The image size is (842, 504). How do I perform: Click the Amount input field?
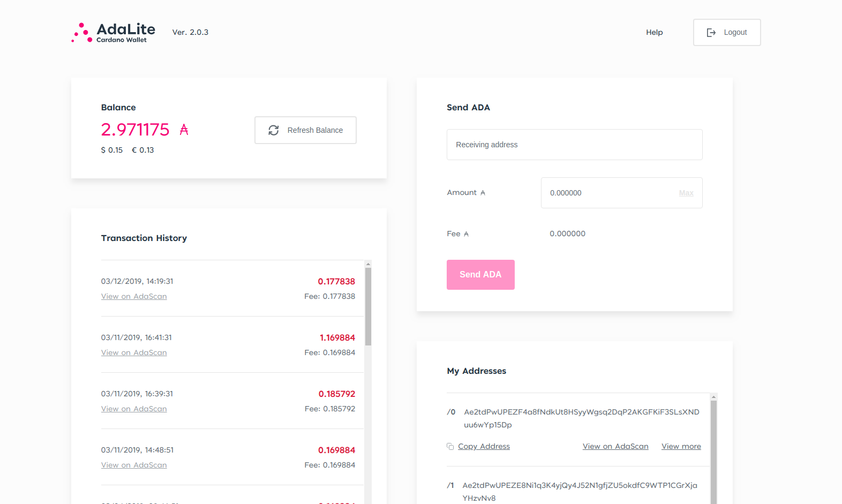[x=621, y=193]
